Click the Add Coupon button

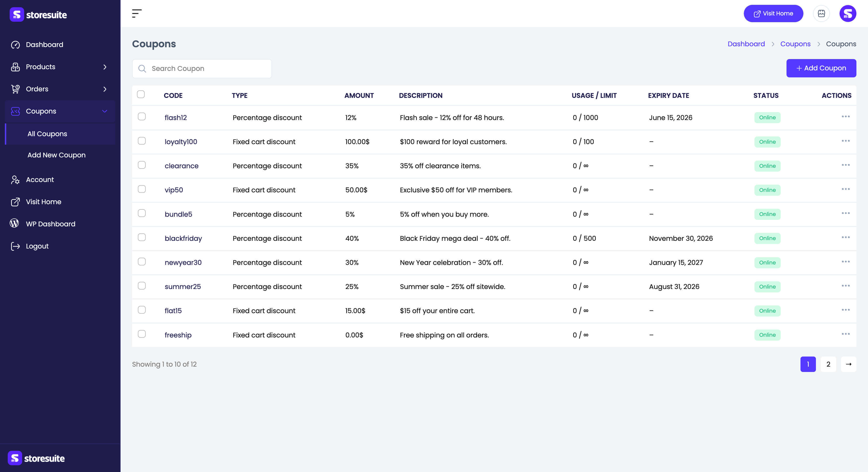pos(821,68)
